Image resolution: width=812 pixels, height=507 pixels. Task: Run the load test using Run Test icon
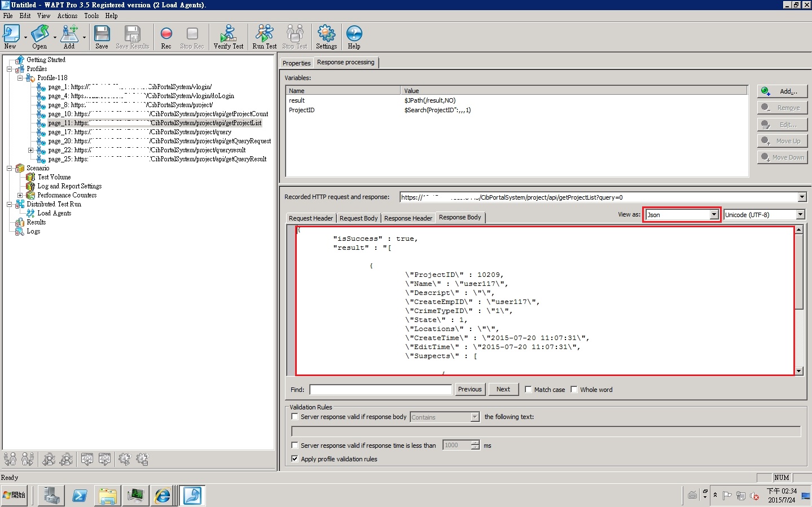264,36
